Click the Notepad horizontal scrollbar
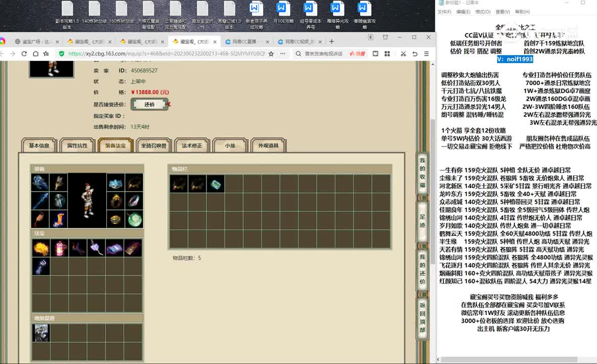597x364 pixels. tap(508, 359)
